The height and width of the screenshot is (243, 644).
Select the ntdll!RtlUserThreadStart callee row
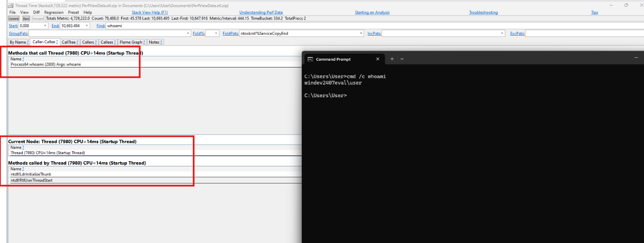tap(155, 180)
